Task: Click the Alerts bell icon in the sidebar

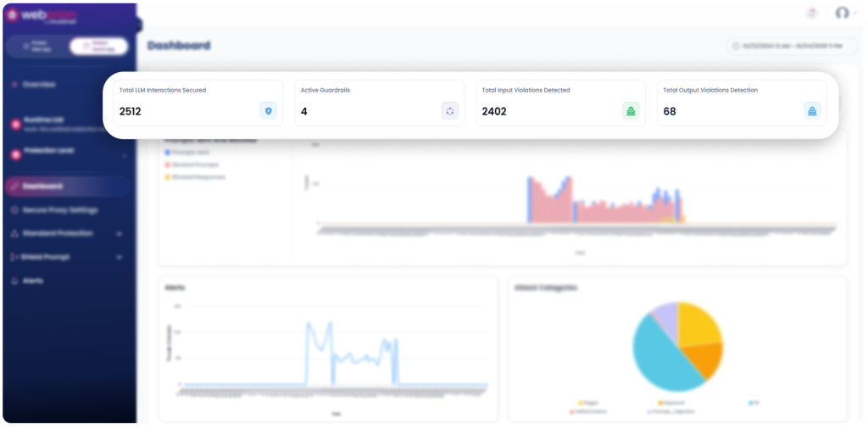Action: pos(15,281)
